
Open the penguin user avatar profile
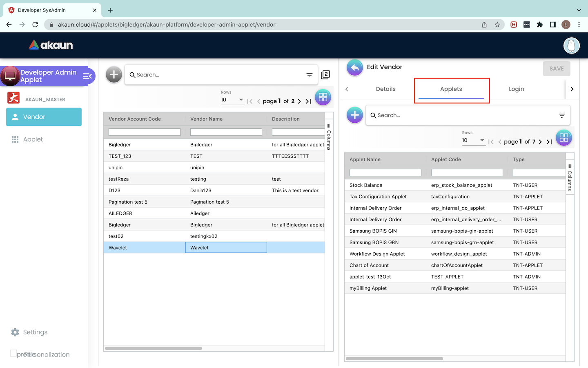[571, 45]
